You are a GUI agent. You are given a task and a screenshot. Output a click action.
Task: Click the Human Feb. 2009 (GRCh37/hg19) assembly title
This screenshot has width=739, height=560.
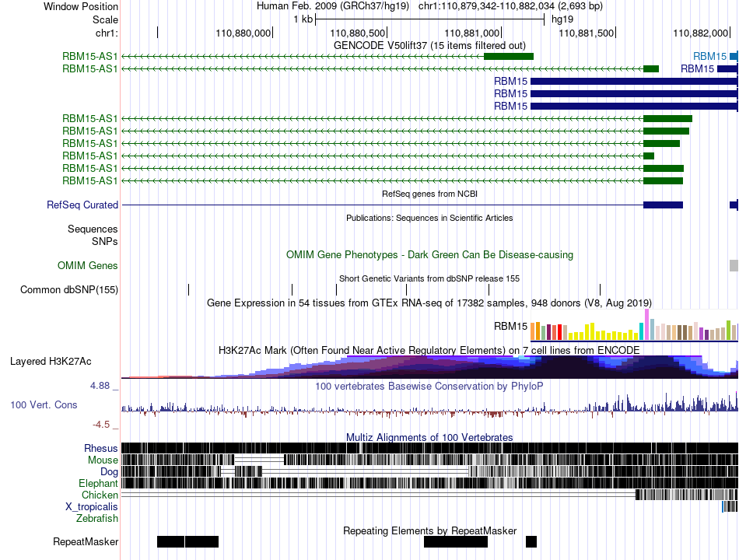click(333, 6)
